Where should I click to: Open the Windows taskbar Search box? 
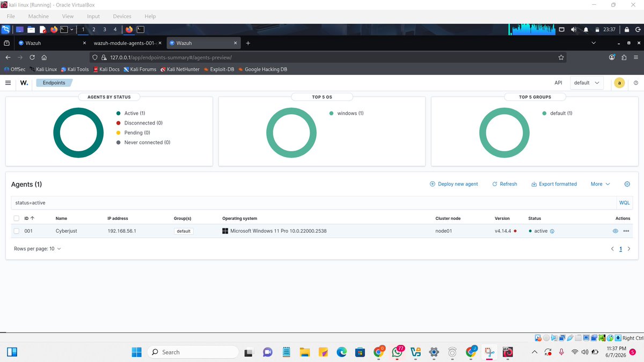pos(193,352)
